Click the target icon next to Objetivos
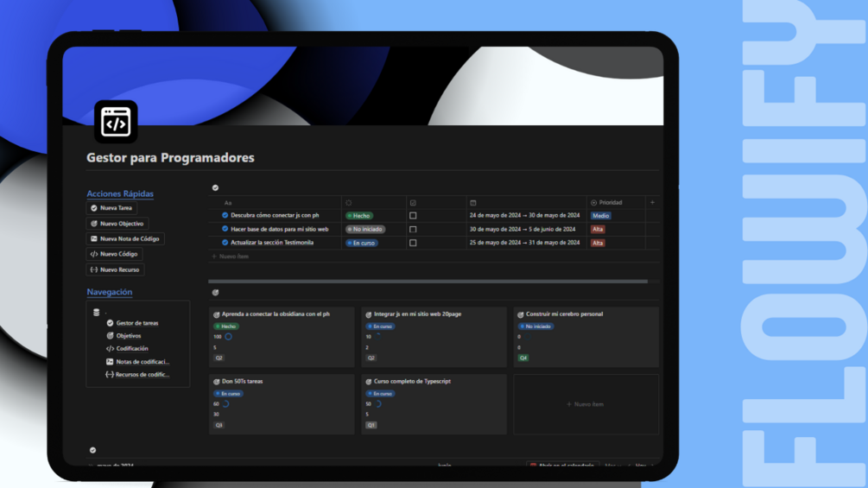The image size is (868, 488). pyautogui.click(x=110, y=336)
